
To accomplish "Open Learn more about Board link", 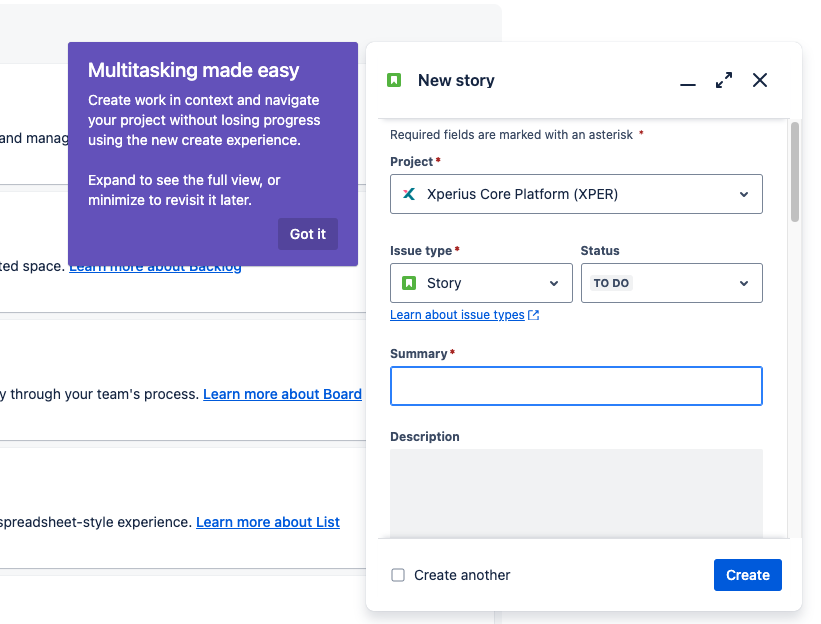I will pos(282,394).
